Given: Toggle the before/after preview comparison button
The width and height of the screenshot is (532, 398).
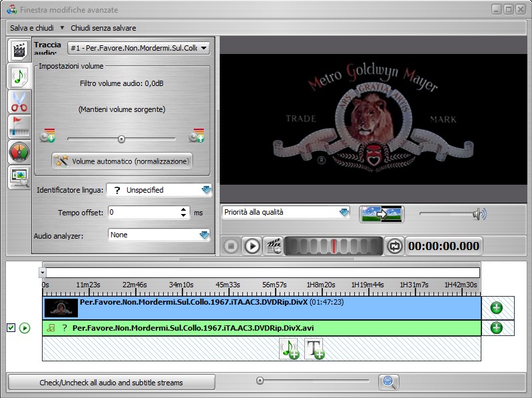Looking at the screenshot, I should [x=382, y=214].
